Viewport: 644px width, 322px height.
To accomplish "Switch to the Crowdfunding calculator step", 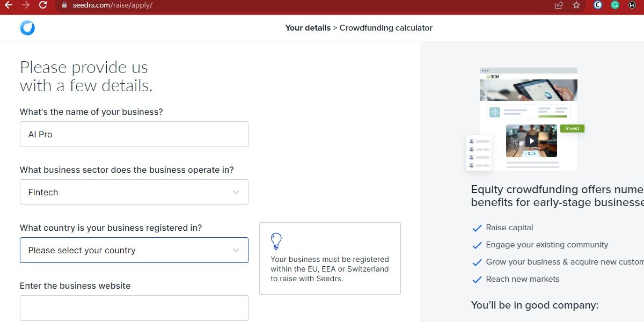I will pyautogui.click(x=386, y=27).
